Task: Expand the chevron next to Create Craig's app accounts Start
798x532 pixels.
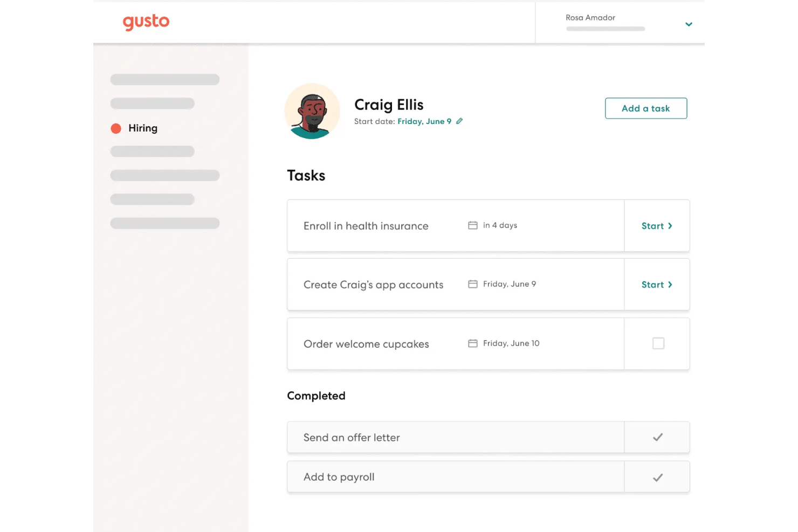Action: click(670, 285)
